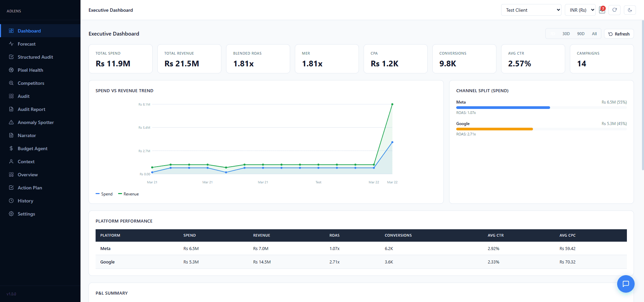
Task: Change currency via the INR (Rs) dropdown
Action: pyautogui.click(x=580, y=10)
